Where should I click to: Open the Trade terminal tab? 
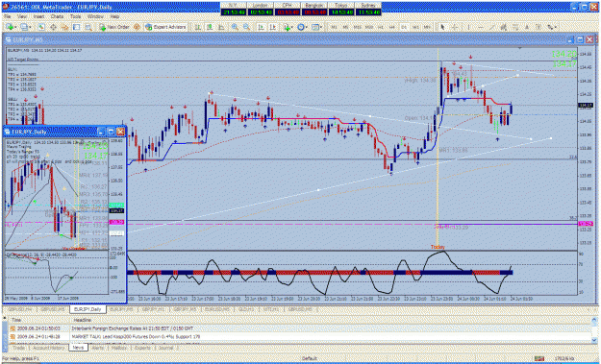click(x=19, y=348)
